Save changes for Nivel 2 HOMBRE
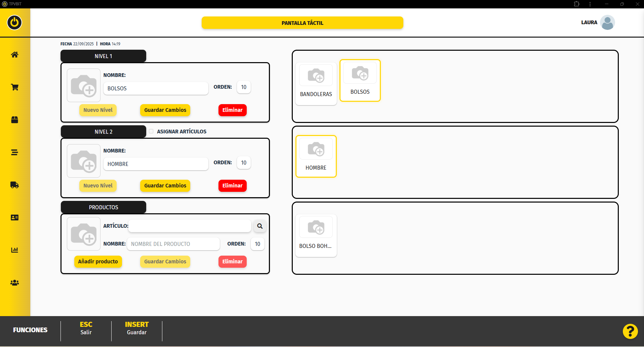644x347 pixels. [x=165, y=186]
